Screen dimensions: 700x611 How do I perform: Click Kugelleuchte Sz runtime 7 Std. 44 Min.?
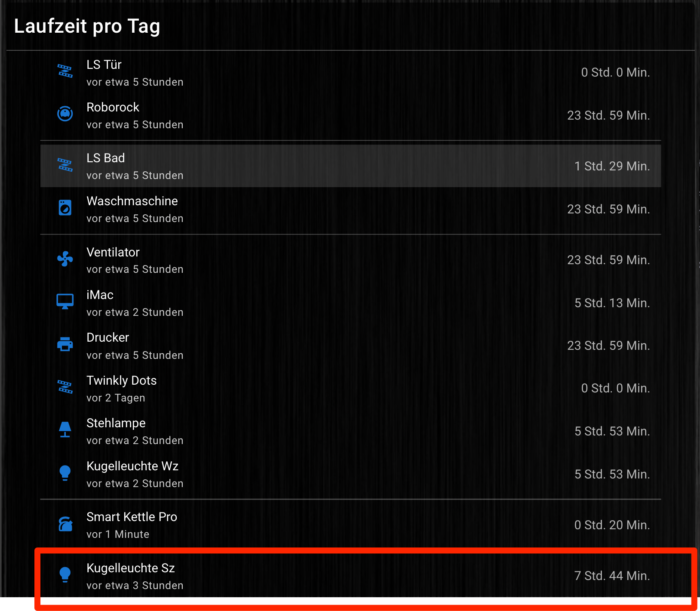coord(611,576)
